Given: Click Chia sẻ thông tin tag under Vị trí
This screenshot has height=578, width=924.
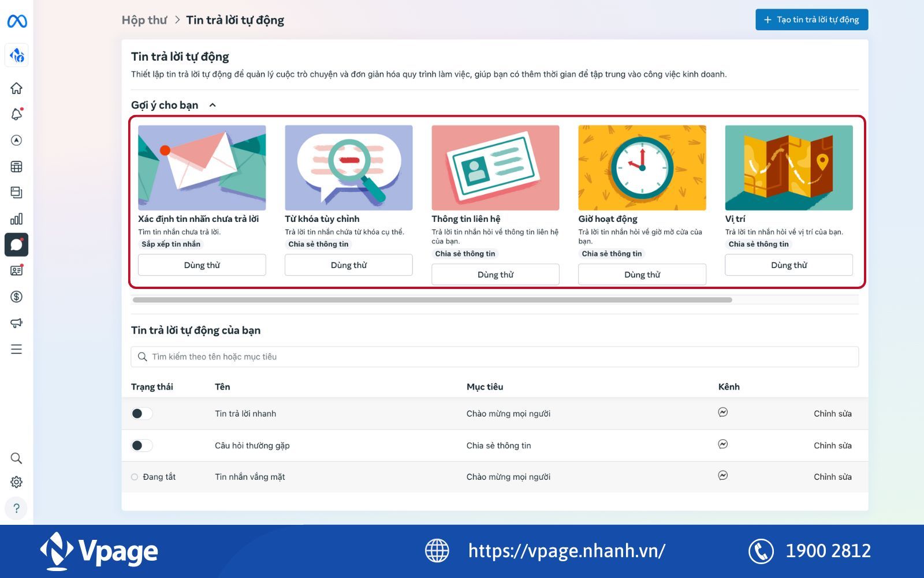Looking at the screenshot, I should (758, 244).
